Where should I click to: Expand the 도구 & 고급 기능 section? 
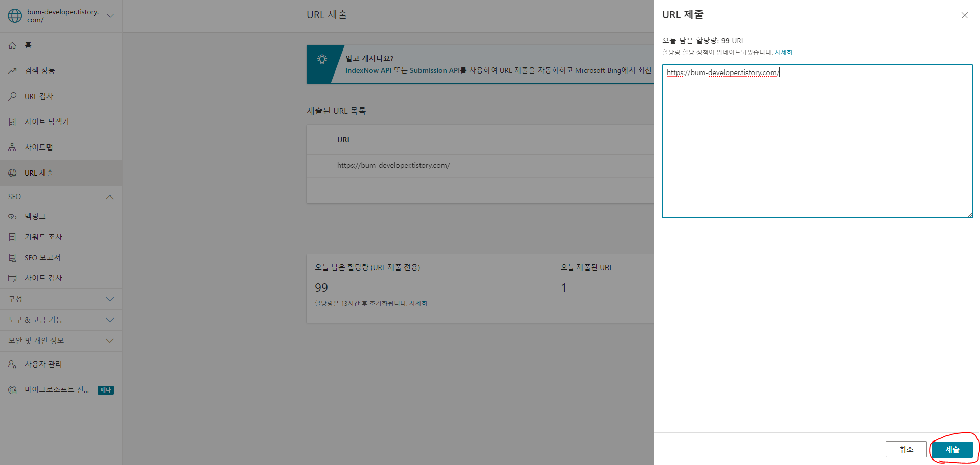tap(110, 320)
